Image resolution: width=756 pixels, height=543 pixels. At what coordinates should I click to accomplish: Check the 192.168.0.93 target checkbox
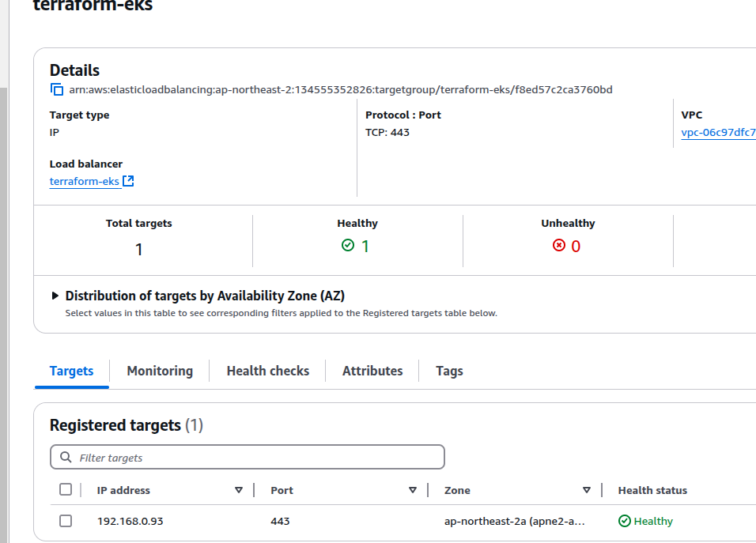pyautogui.click(x=66, y=521)
